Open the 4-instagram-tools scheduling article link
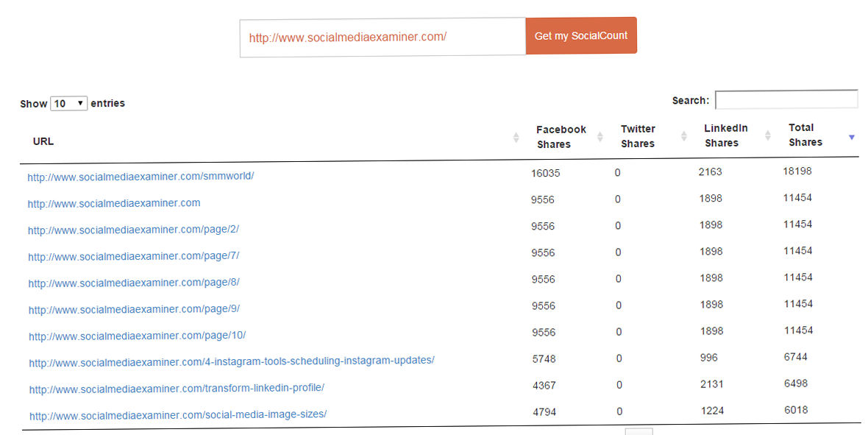This screenshot has width=868, height=435. point(232,361)
